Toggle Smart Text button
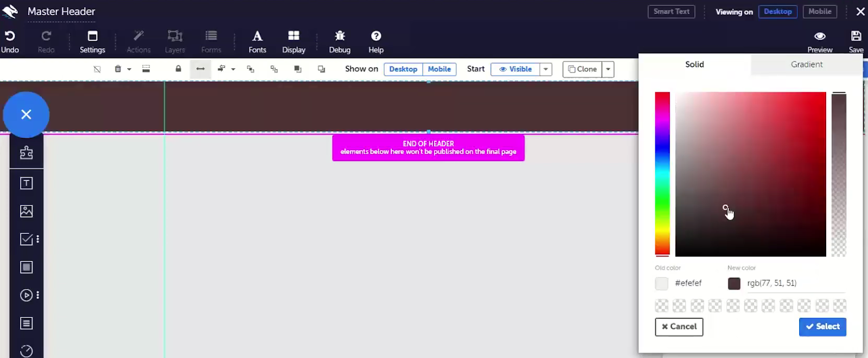 671,11
